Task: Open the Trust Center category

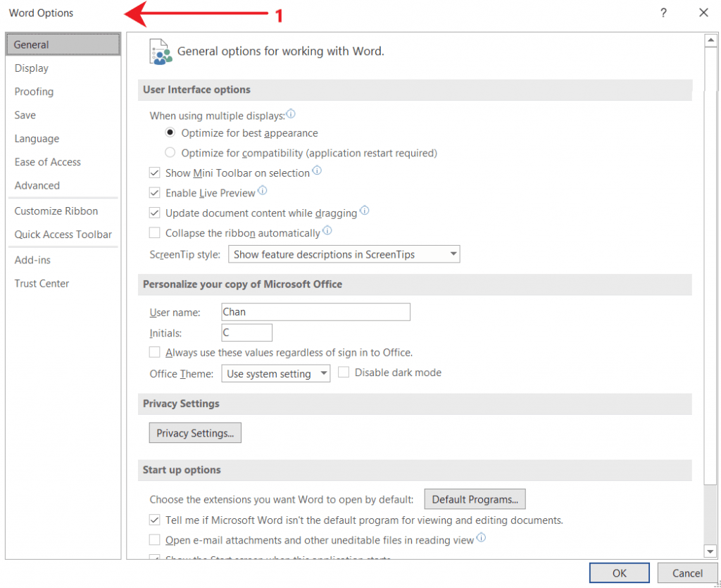Action: [x=63, y=283]
